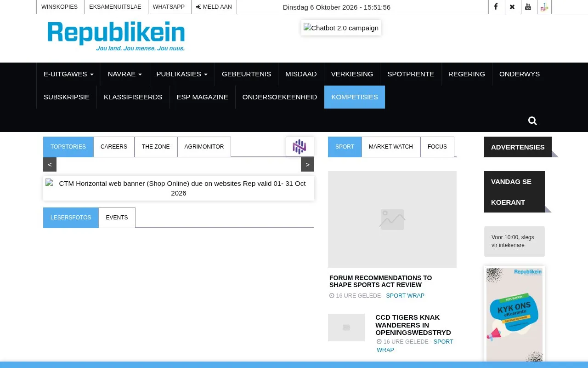Open the Kompetisies menu item
The image size is (588, 368).
pos(355,97)
